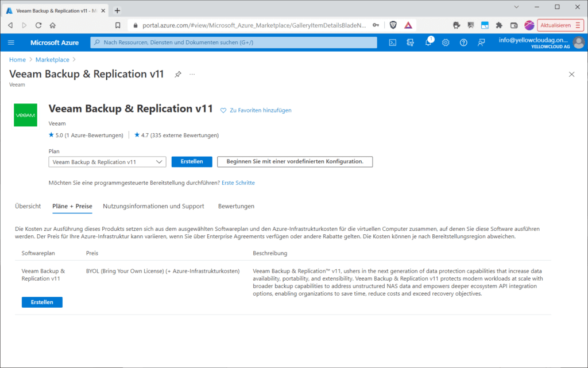Screen dimensions: 588x368
Task: Go forward in browser history
Action: tap(24, 25)
